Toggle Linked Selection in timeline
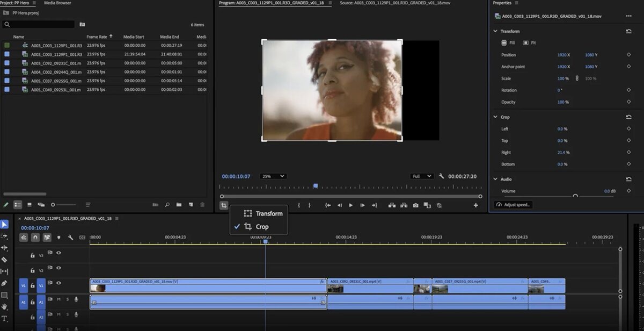 coord(47,238)
